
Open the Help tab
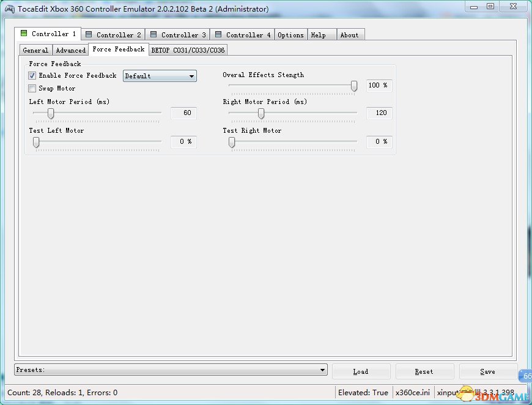coord(322,35)
